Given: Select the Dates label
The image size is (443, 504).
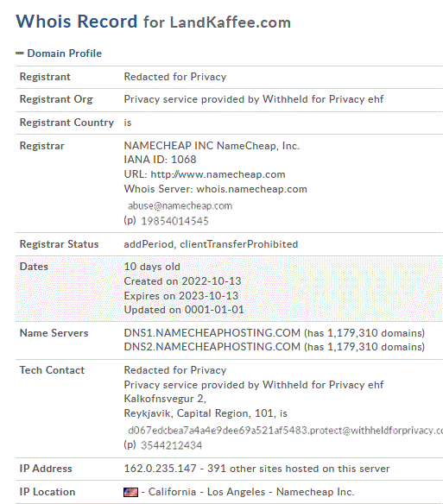Looking at the screenshot, I should 34,267.
